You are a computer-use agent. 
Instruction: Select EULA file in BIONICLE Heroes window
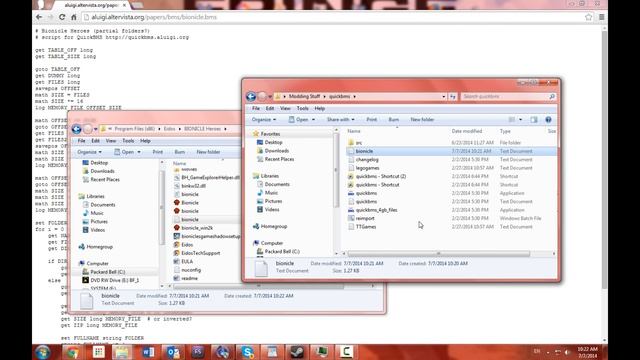click(187, 261)
